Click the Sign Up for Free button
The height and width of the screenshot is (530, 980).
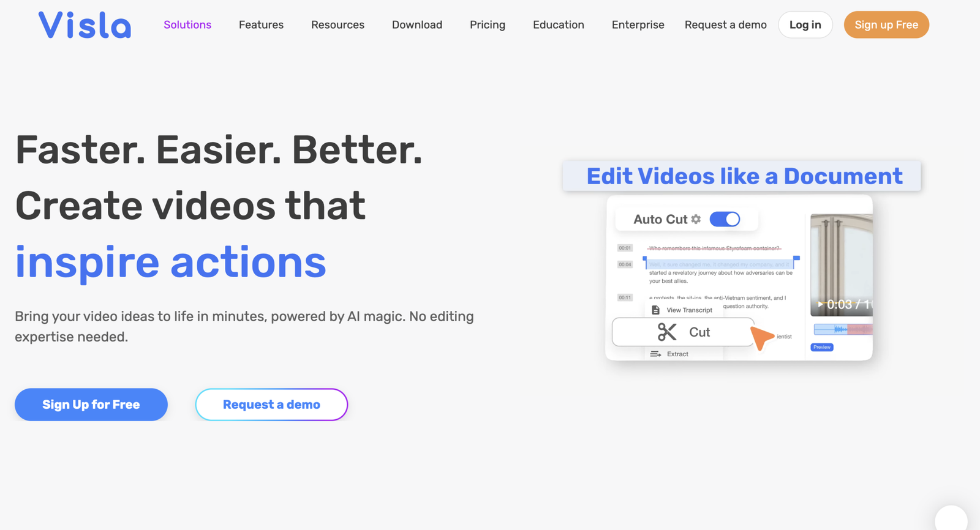pyautogui.click(x=91, y=405)
